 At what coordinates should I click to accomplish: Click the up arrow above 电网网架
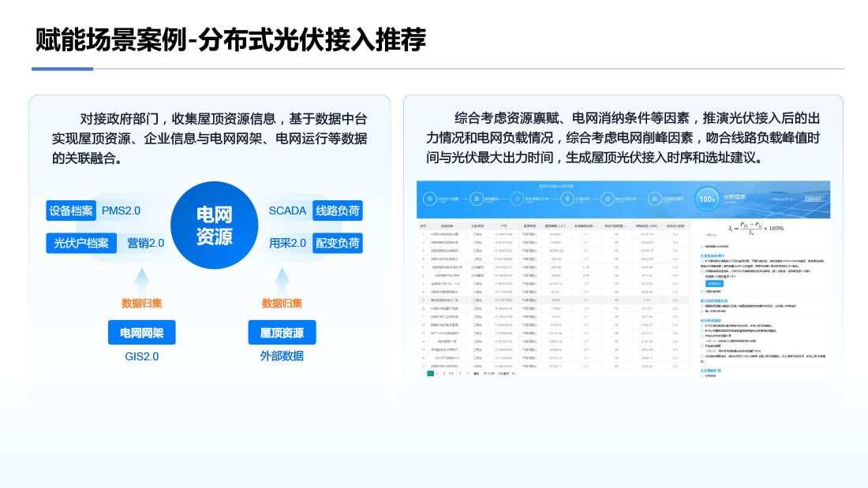click(x=142, y=282)
